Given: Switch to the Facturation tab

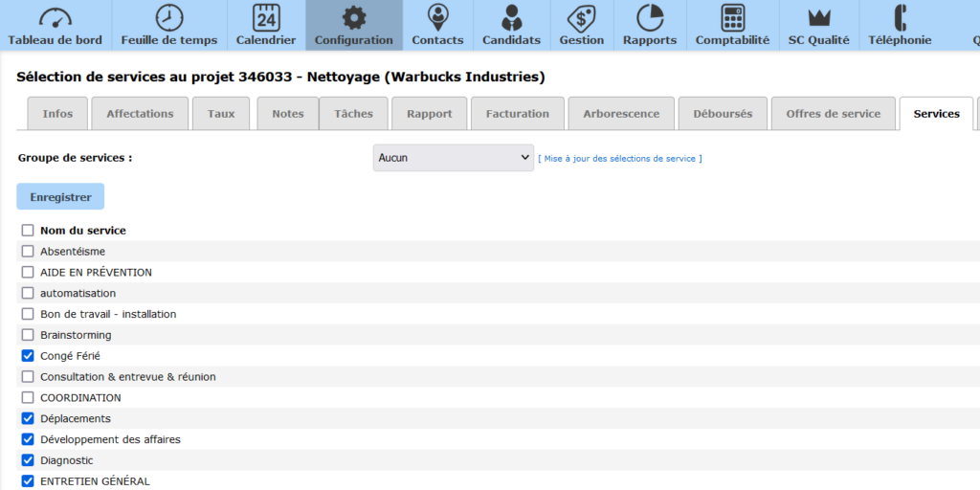Looking at the screenshot, I should [517, 114].
